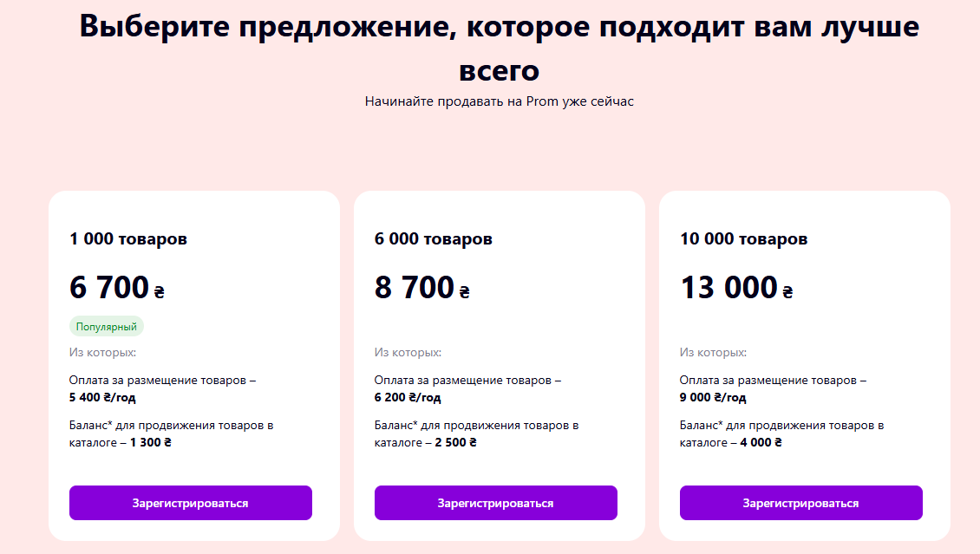Select the 6 000 товаров plan title

[434, 239]
